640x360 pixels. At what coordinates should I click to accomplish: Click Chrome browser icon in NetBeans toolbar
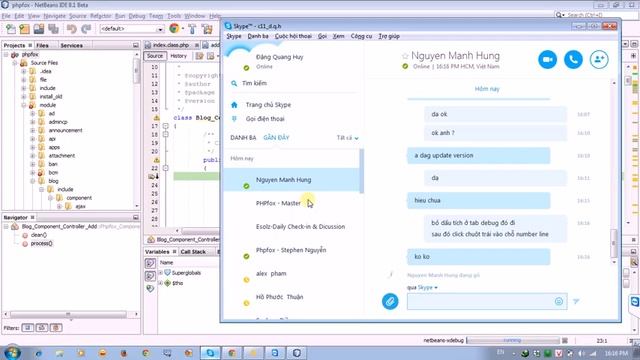tap(174, 29)
